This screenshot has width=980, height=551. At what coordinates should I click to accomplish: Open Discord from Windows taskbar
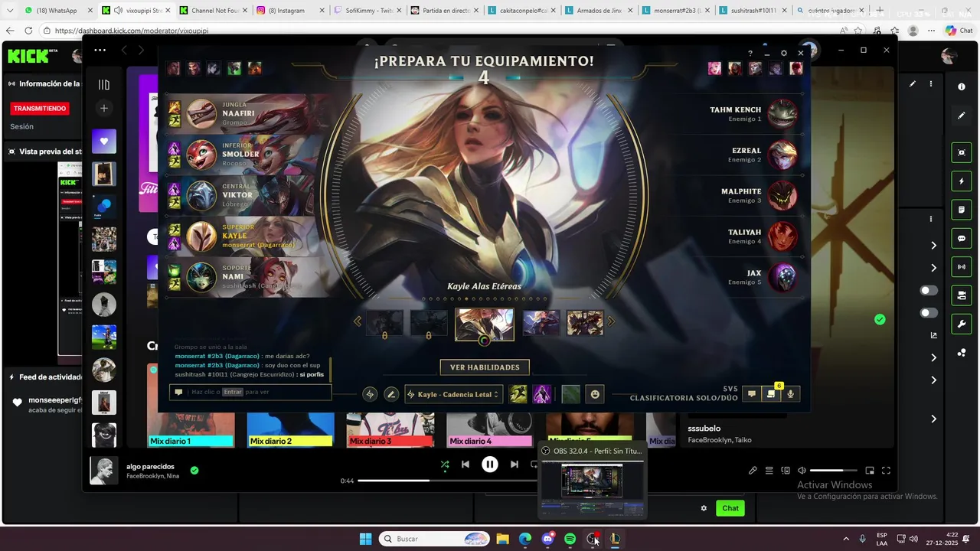pos(547,539)
